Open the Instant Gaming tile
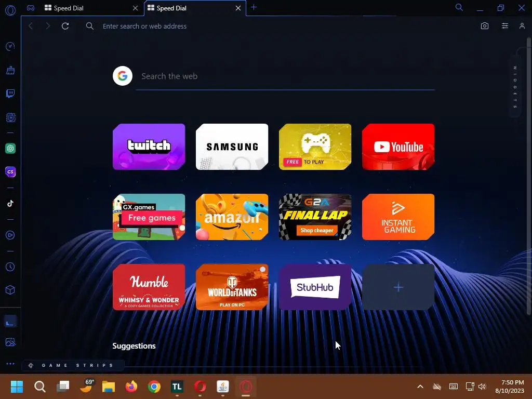This screenshot has width=532, height=399. coord(398,217)
